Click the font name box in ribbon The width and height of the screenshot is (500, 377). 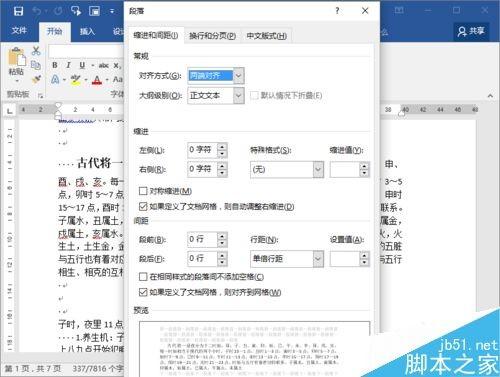[86, 51]
